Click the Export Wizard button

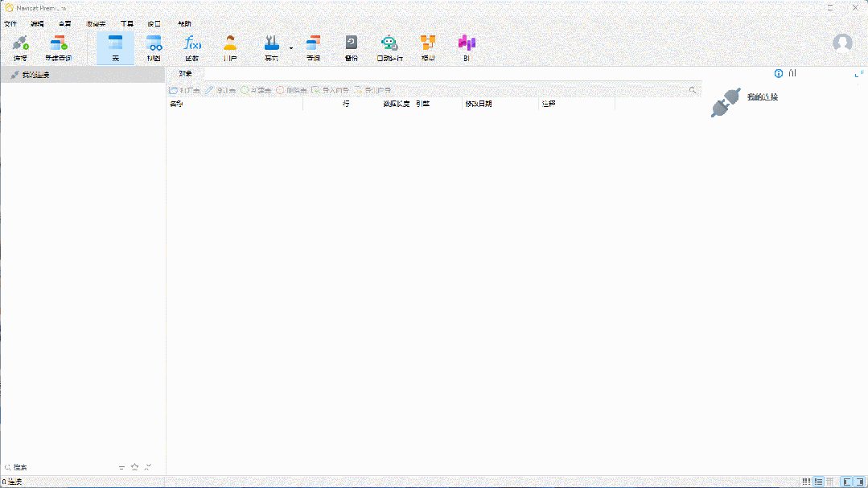(x=372, y=90)
